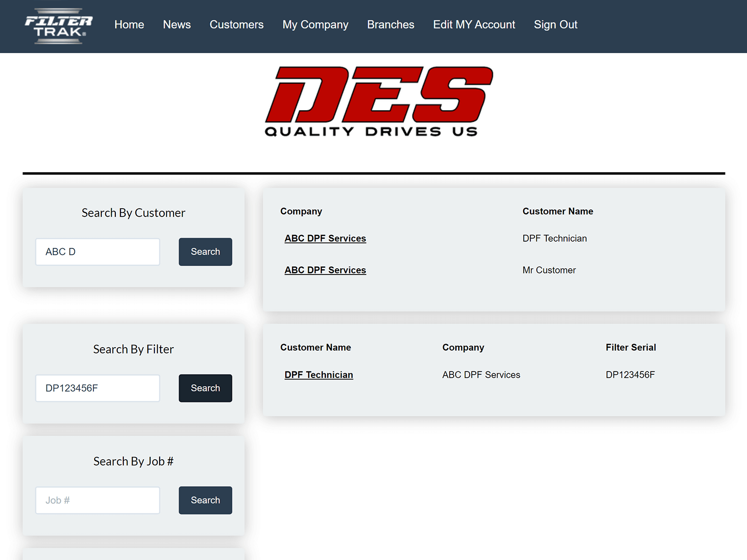747x560 pixels.
Task: Click the Filter Trak logo
Action: (58, 26)
